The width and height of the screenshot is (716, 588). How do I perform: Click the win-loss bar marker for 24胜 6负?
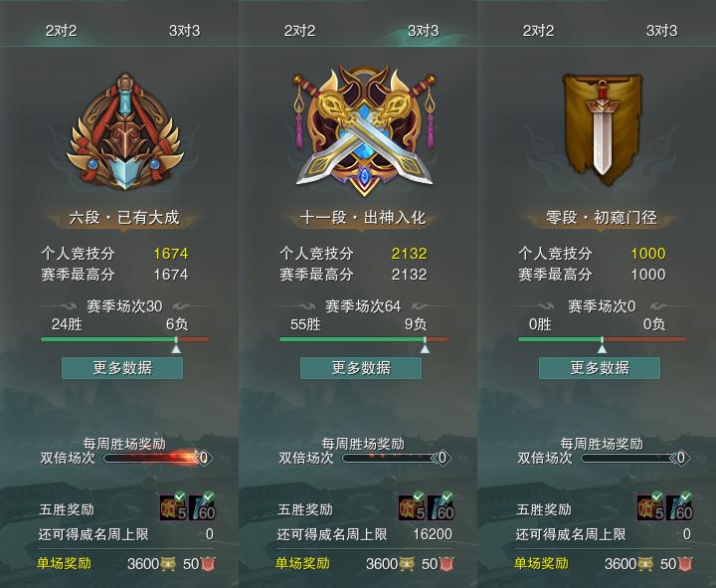click(x=176, y=345)
